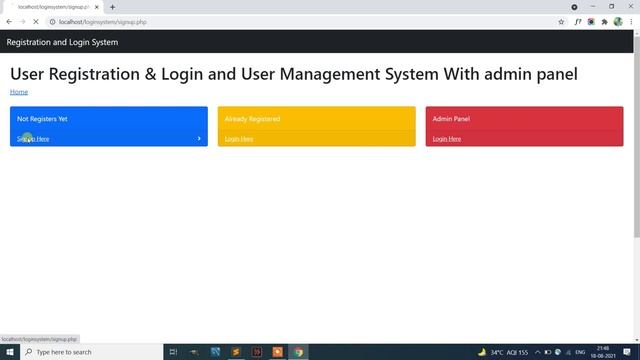Open the taskbar clock and date
This screenshot has width=640, height=360.
(x=603, y=352)
